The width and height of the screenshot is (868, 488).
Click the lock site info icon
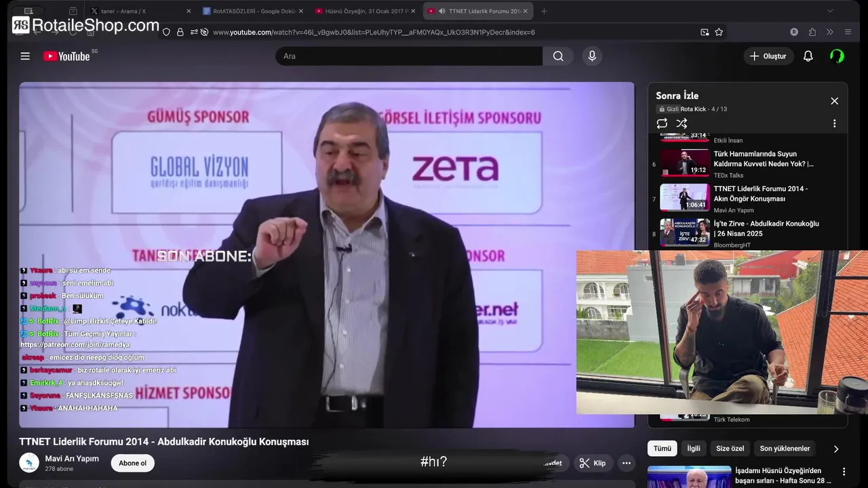tap(180, 32)
